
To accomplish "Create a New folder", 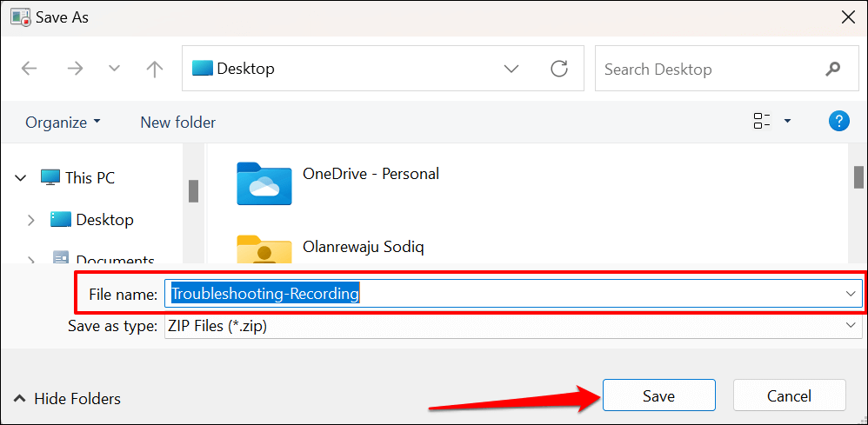I will coord(177,123).
